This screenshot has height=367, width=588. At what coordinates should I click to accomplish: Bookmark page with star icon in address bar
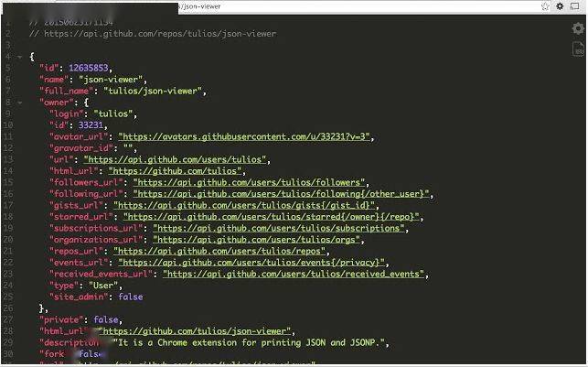(x=545, y=6)
